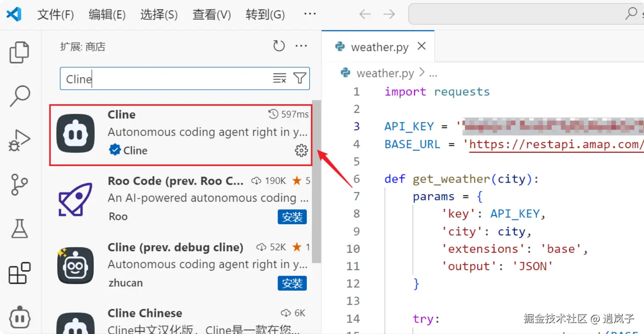644x334 pixels.
Task: Go back with the left arrow
Action: coord(365,14)
